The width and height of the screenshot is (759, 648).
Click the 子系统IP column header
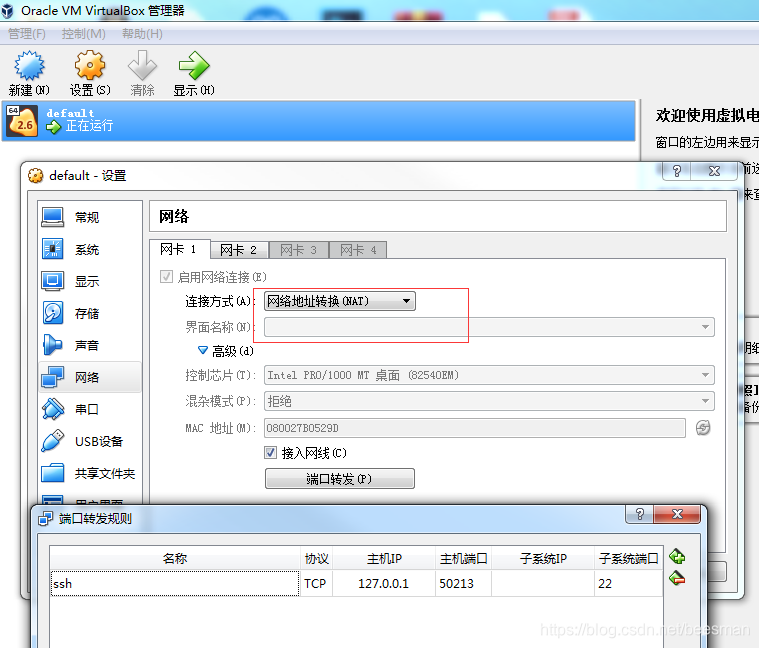(543, 558)
